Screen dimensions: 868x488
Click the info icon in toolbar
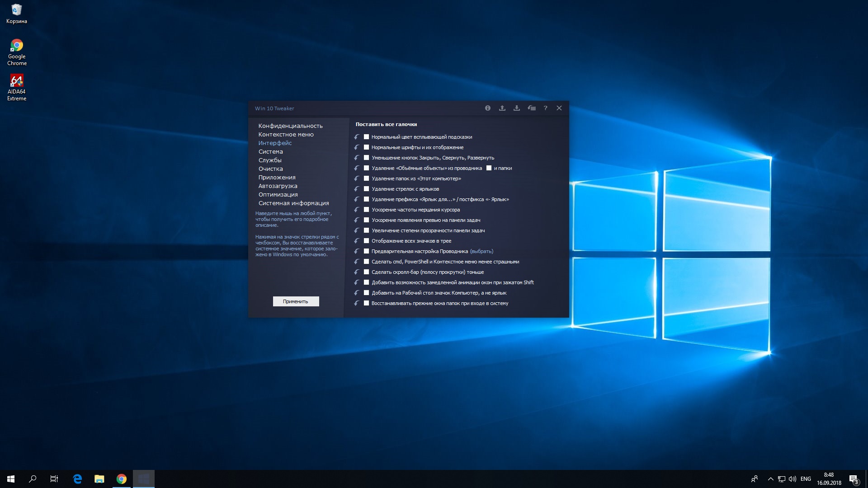[x=488, y=108]
